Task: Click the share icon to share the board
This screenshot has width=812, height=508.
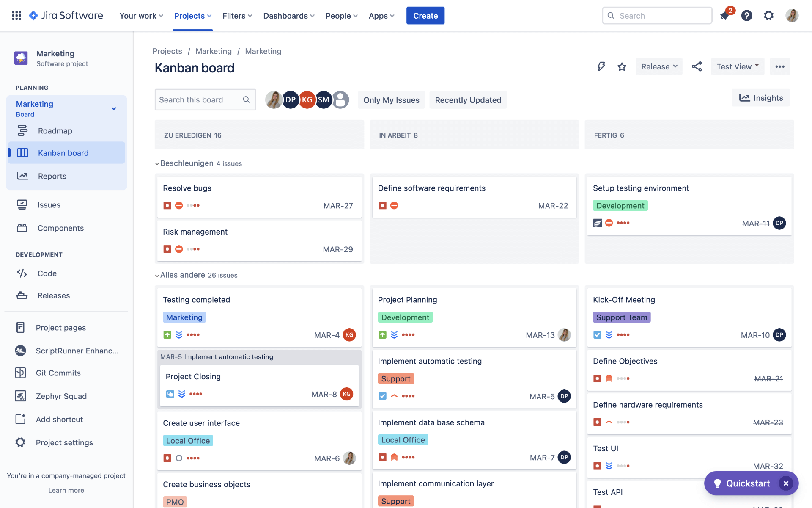Action: [696, 66]
